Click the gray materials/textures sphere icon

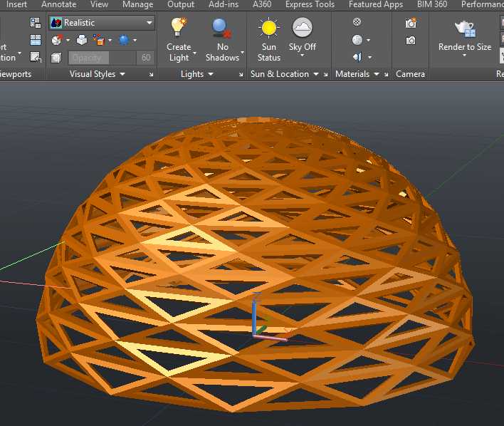[x=357, y=40]
